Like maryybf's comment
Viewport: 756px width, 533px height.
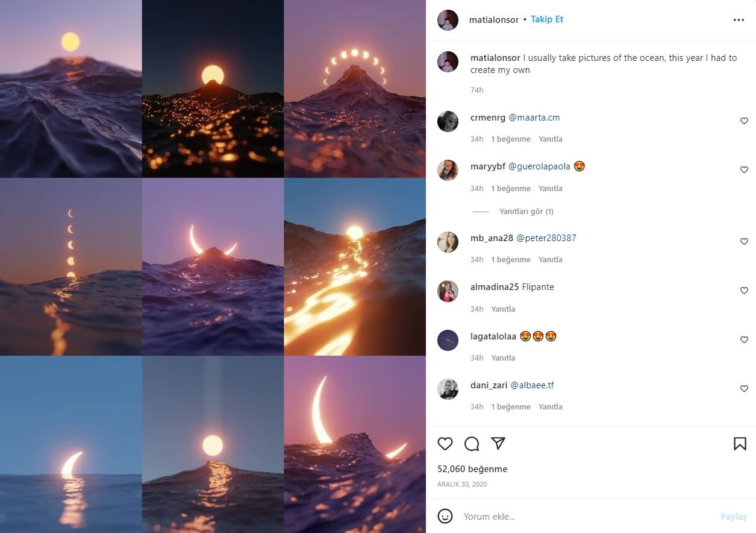click(744, 170)
